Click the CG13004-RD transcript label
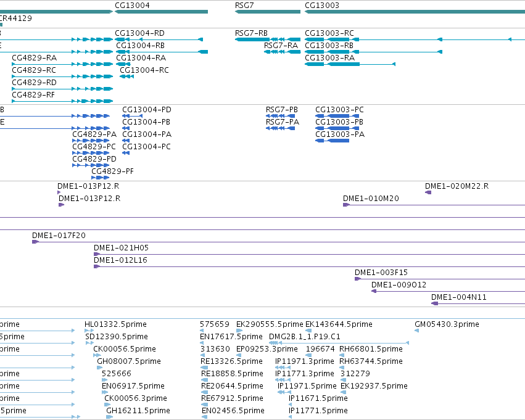The height and width of the screenshot is (420, 525). tap(139, 33)
